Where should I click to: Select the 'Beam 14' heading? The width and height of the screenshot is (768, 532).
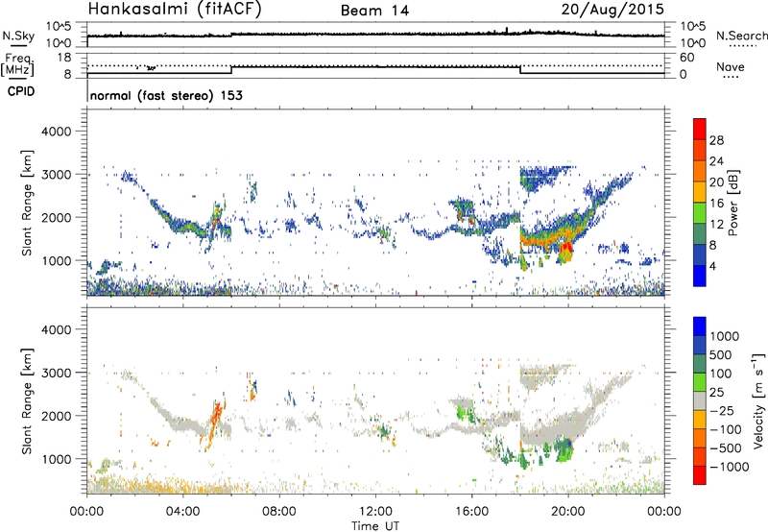(374, 11)
